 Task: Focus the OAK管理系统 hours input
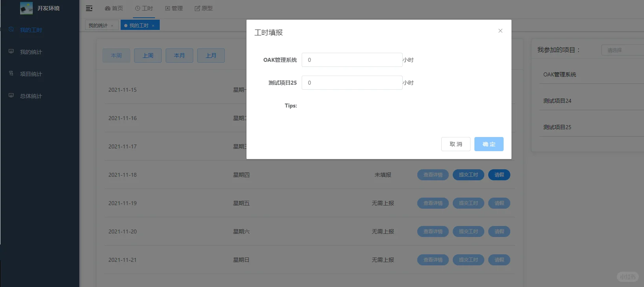[352, 60]
